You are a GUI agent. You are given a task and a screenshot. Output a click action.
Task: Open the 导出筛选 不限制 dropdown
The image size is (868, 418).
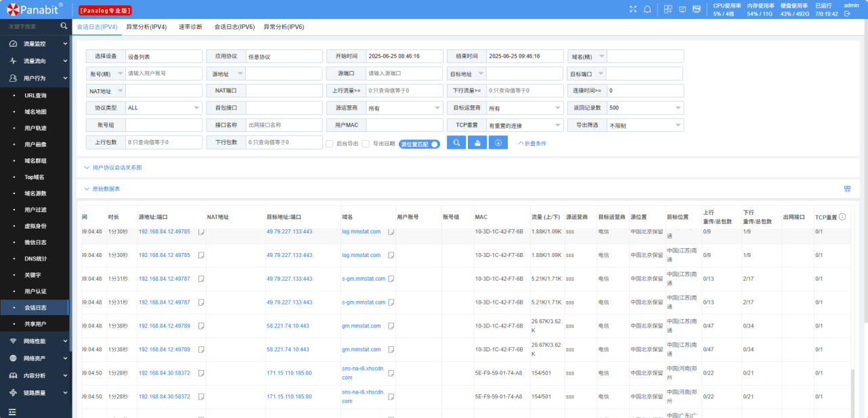[x=645, y=125]
